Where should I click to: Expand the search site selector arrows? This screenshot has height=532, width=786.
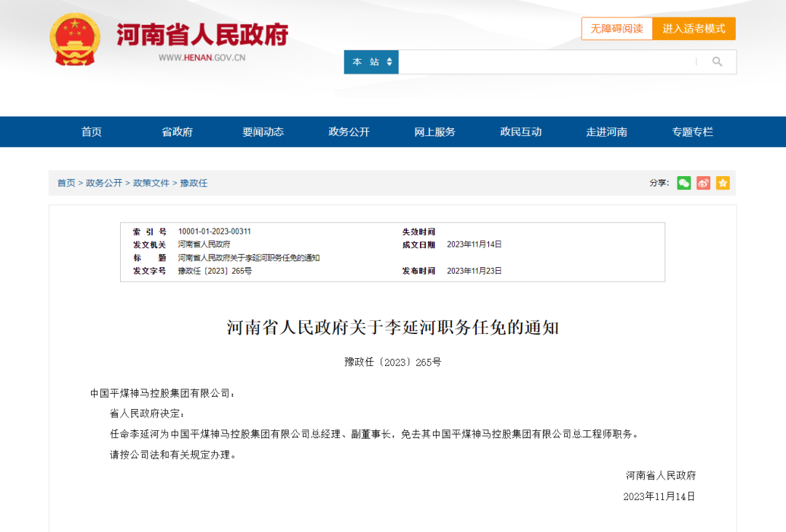(x=390, y=62)
